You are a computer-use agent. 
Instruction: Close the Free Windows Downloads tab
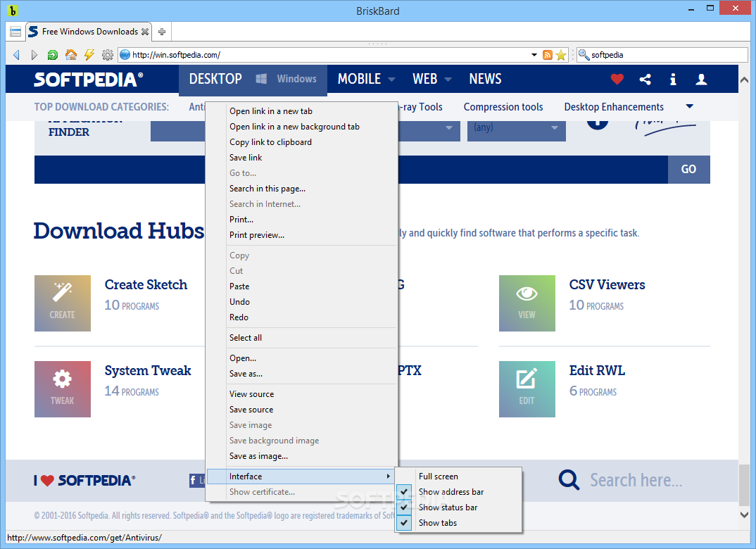(x=144, y=32)
